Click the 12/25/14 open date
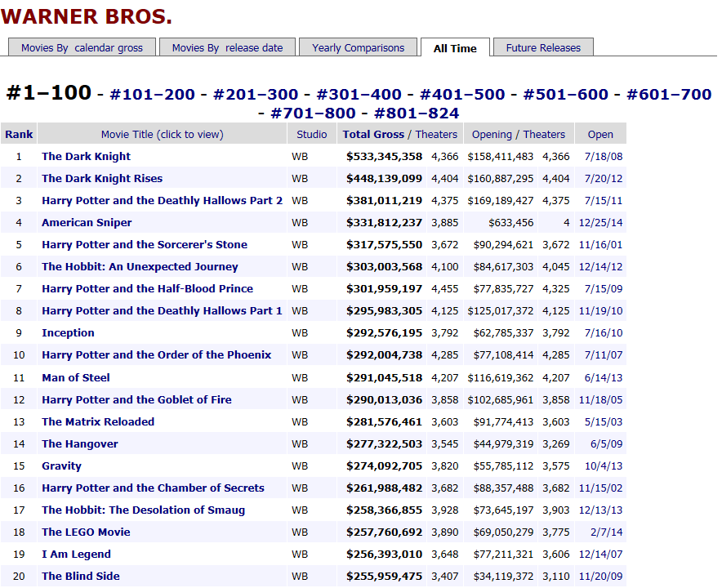Screen dimensions: 722x588 coord(600,223)
